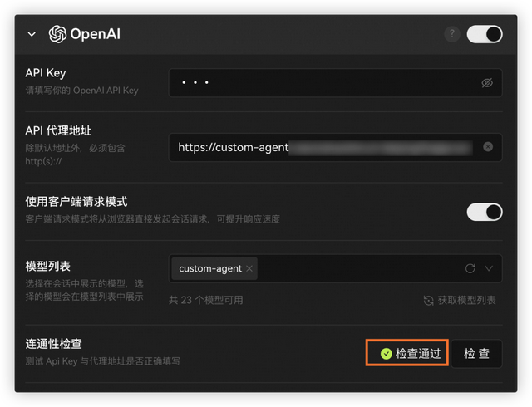Viewport: 532px width, 407px height.
Task: Toggle 使用客户端请求模式 switch off
Action: coord(485,212)
